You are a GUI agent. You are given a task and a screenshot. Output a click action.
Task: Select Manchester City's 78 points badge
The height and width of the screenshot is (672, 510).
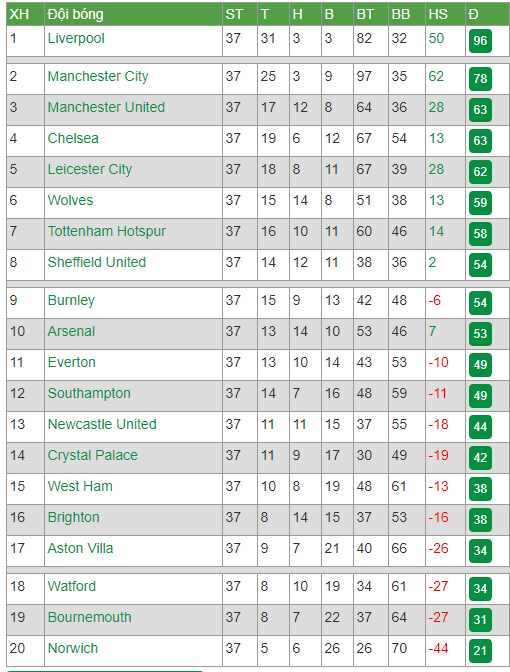(x=480, y=79)
